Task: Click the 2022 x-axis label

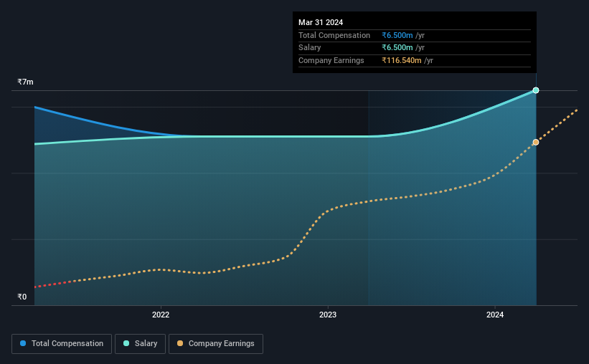Action: pyautogui.click(x=161, y=315)
